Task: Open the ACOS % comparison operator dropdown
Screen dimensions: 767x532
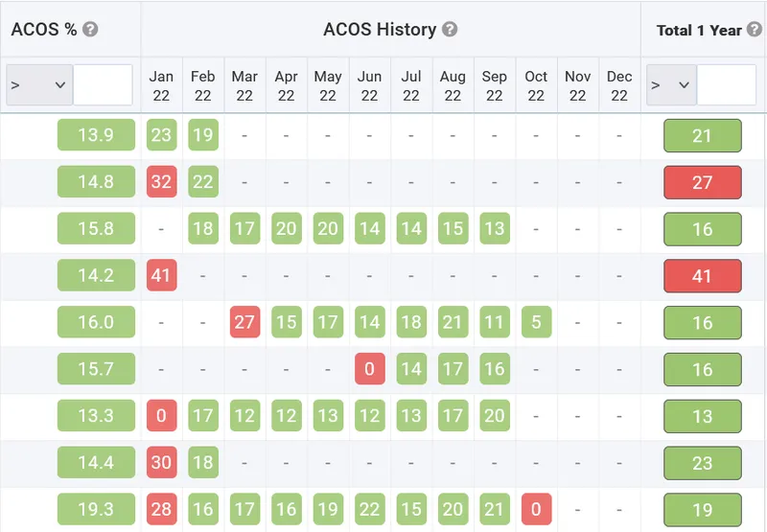Action: pyautogui.click(x=38, y=85)
